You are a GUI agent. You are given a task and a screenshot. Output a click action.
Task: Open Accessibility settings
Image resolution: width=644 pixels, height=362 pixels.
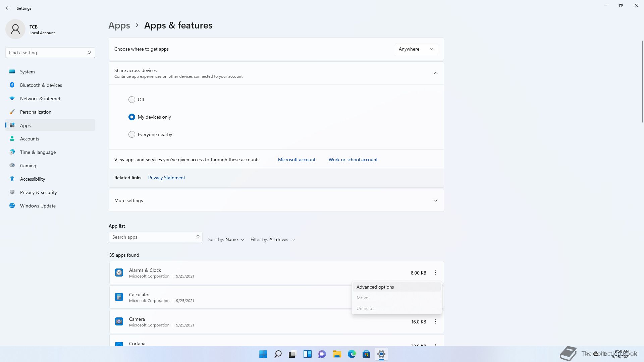click(x=50, y=179)
